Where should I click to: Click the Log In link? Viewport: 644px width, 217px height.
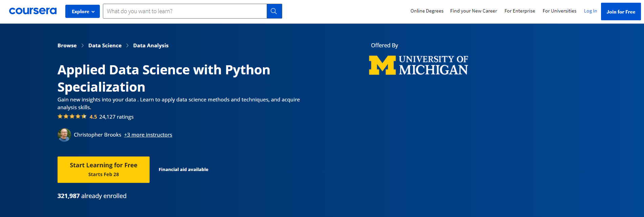590,11
